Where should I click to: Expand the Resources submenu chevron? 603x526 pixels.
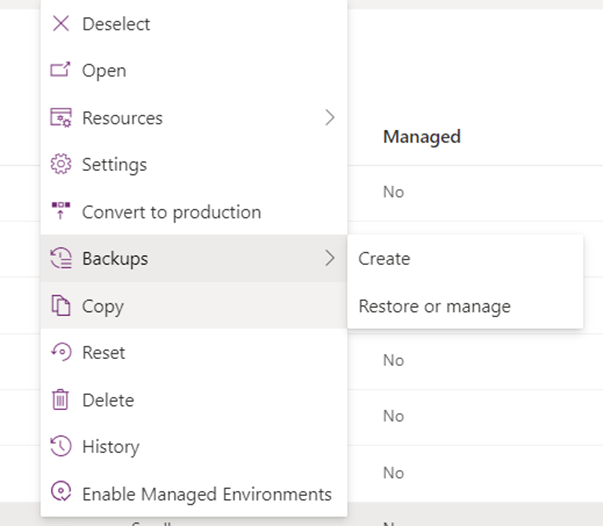tap(330, 118)
